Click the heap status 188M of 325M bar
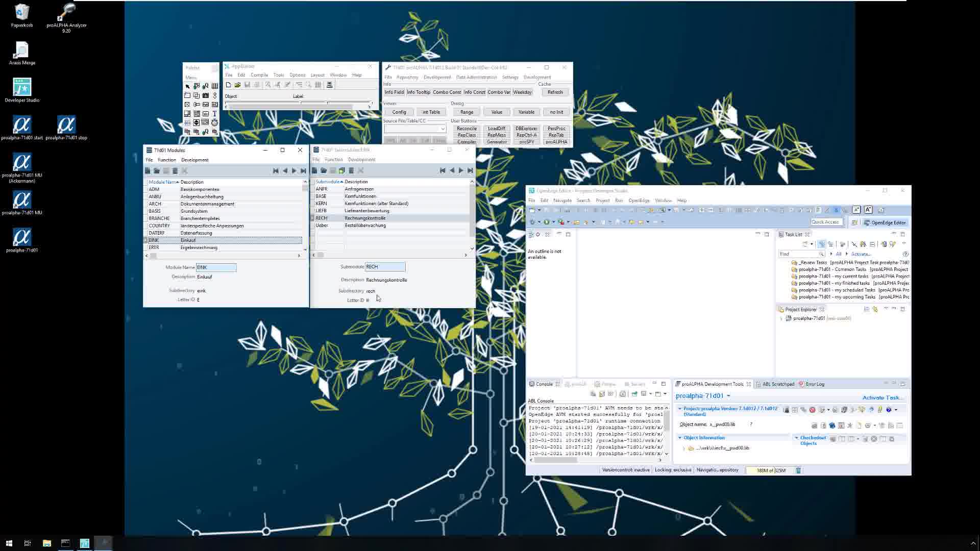 [770, 470]
